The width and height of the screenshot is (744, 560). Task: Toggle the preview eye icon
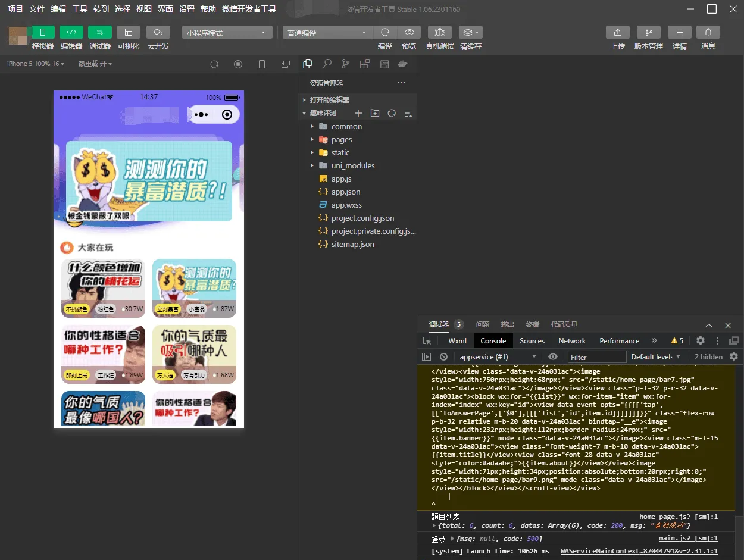pyautogui.click(x=409, y=32)
